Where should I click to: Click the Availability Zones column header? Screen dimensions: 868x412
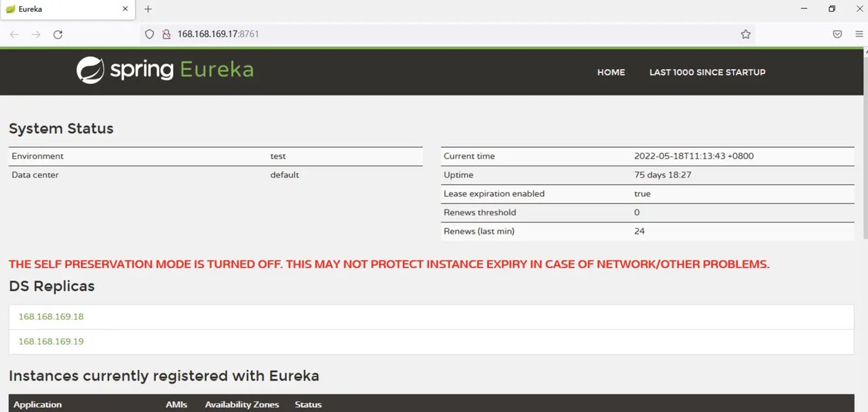tap(242, 405)
